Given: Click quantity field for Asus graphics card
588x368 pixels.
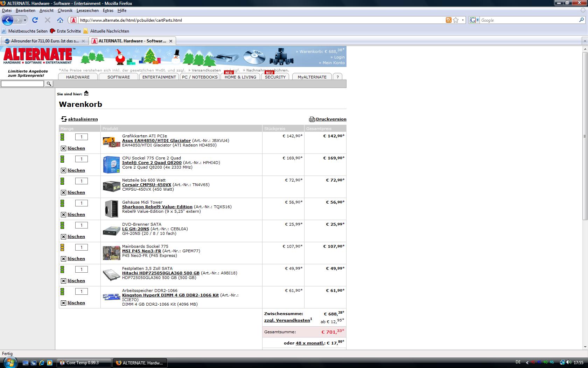Looking at the screenshot, I should 82,137.
